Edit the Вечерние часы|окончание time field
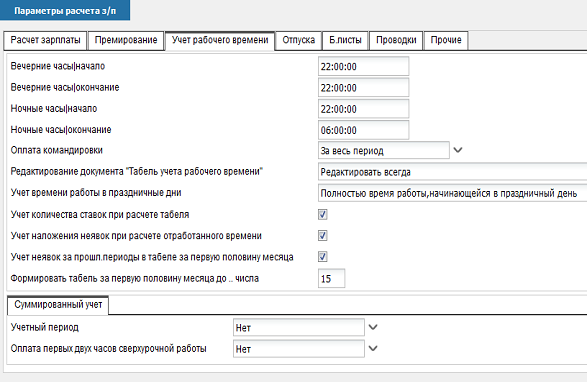Image resolution: width=587 pixels, height=383 pixels. tap(363, 88)
